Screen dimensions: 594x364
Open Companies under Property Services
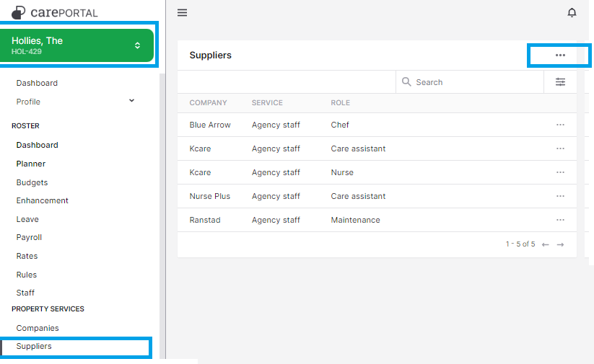38,328
